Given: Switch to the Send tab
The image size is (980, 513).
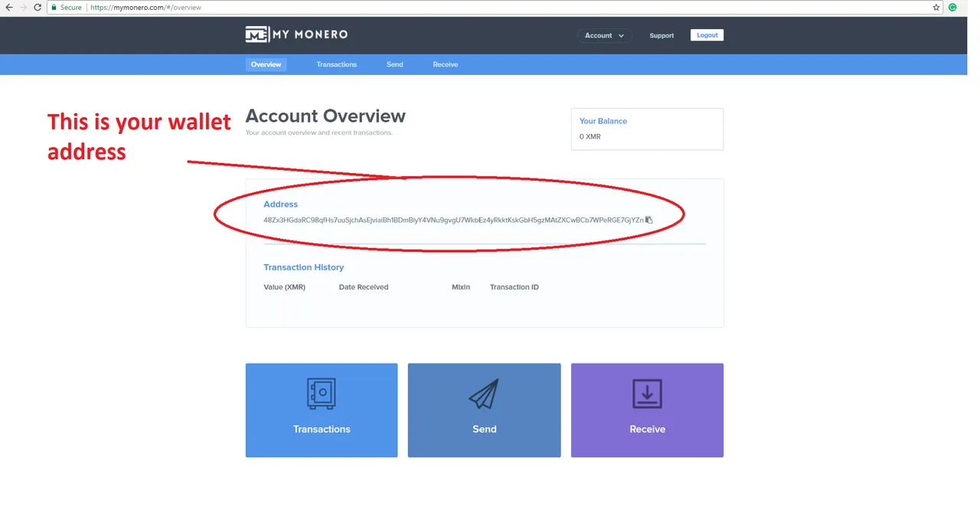Looking at the screenshot, I should pyautogui.click(x=395, y=64).
